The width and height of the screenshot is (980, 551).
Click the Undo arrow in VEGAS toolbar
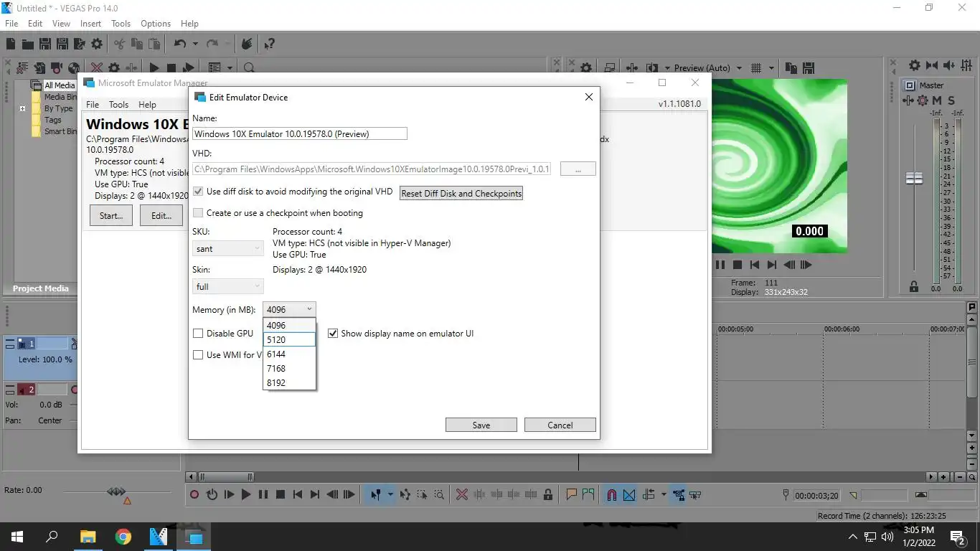[180, 44]
